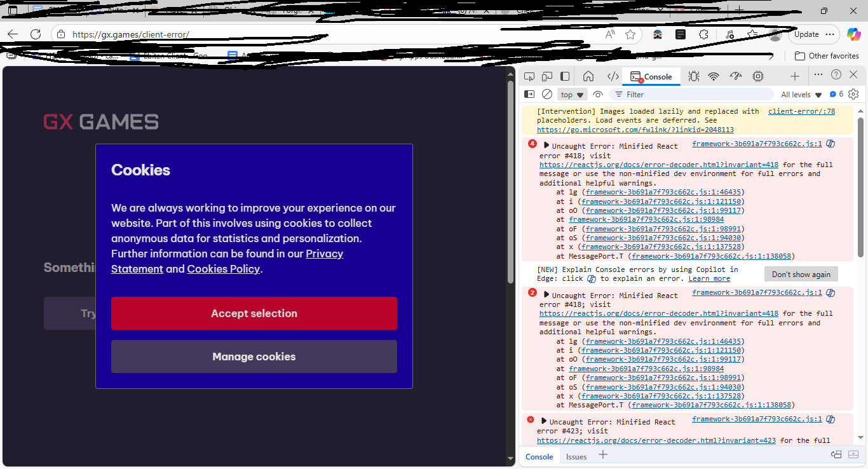Viewport: 868px width, 469px height.
Task: Open the go.microsoft.com fwlink URL
Action: coord(635,130)
